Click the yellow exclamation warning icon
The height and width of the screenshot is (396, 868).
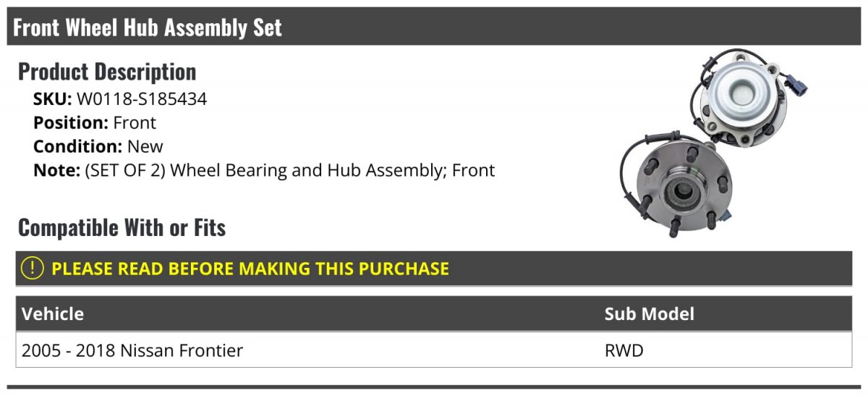coord(33,269)
